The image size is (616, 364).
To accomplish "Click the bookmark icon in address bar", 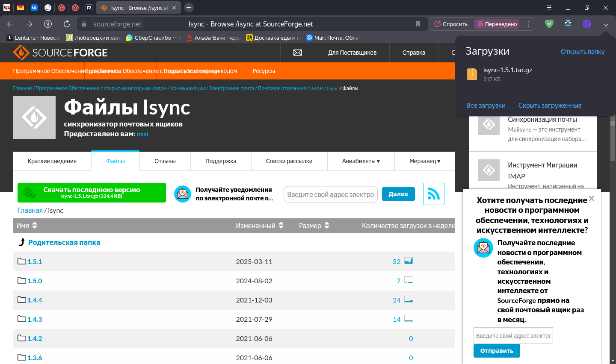I will click(x=418, y=24).
